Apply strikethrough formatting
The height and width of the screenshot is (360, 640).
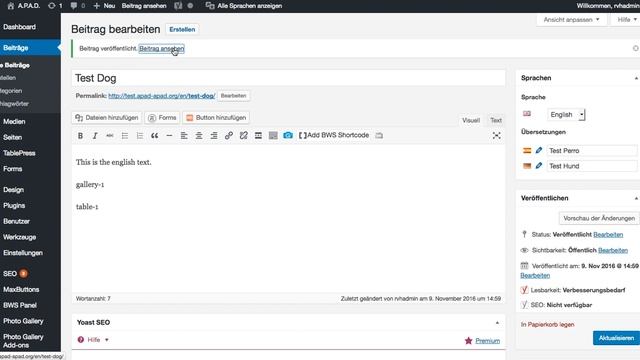click(x=110, y=136)
